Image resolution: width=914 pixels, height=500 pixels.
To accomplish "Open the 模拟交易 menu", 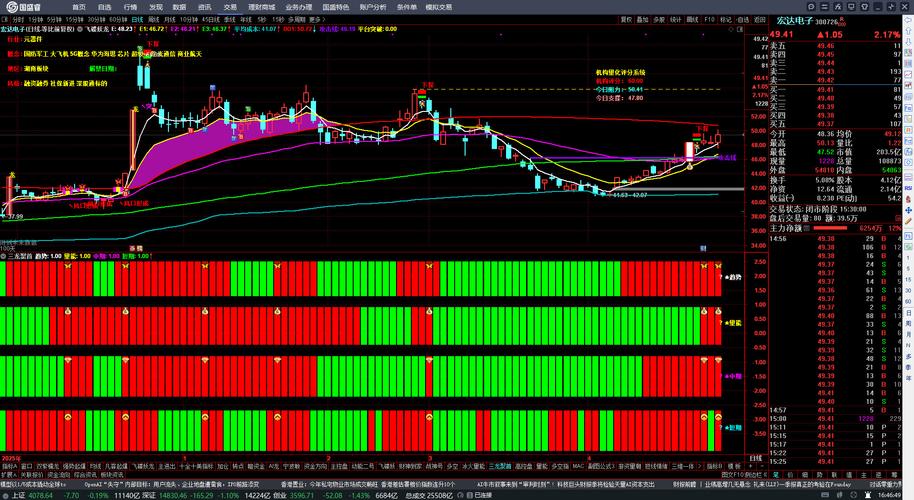I will (x=438, y=7).
